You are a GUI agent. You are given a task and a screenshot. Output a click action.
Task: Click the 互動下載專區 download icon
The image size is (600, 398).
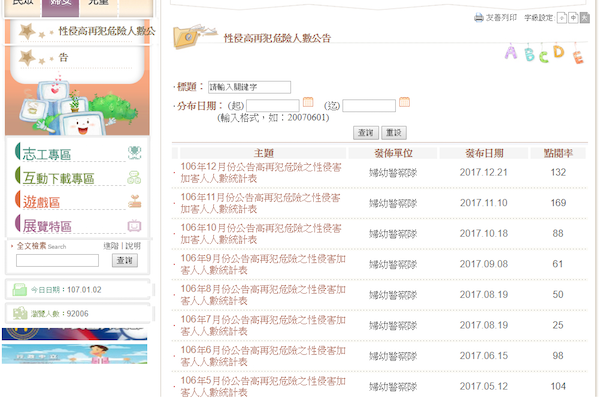pos(134,177)
